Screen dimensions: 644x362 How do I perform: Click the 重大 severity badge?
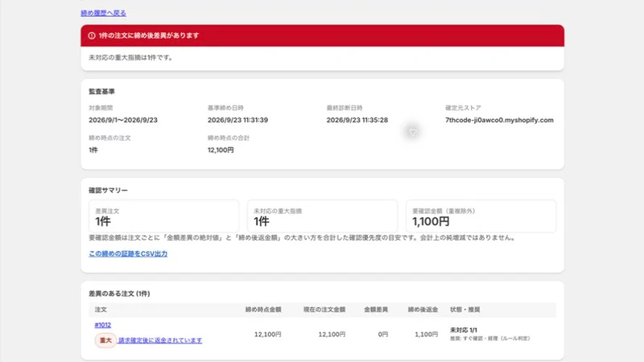tap(105, 340)
